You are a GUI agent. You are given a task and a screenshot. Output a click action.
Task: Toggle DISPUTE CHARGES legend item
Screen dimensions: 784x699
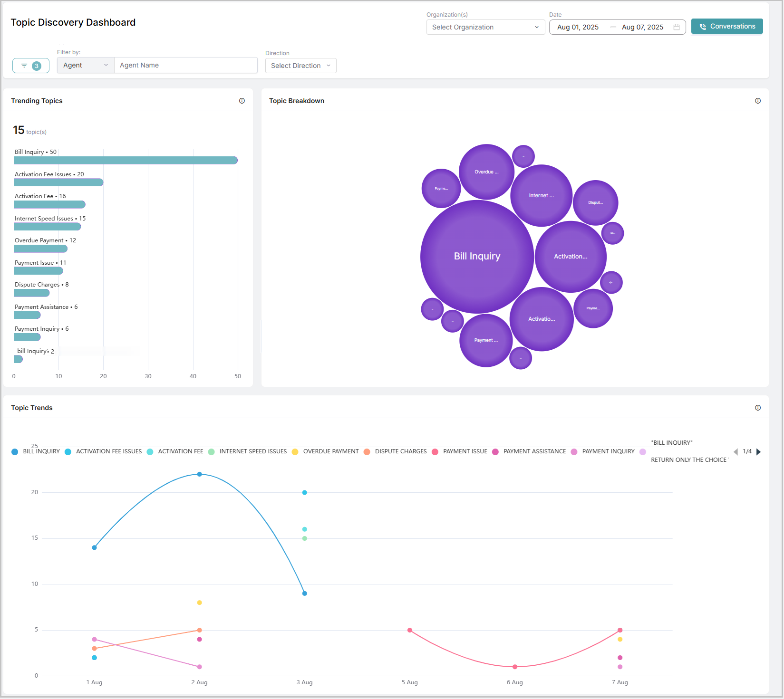pyautogui.click(x=395, y=451)
